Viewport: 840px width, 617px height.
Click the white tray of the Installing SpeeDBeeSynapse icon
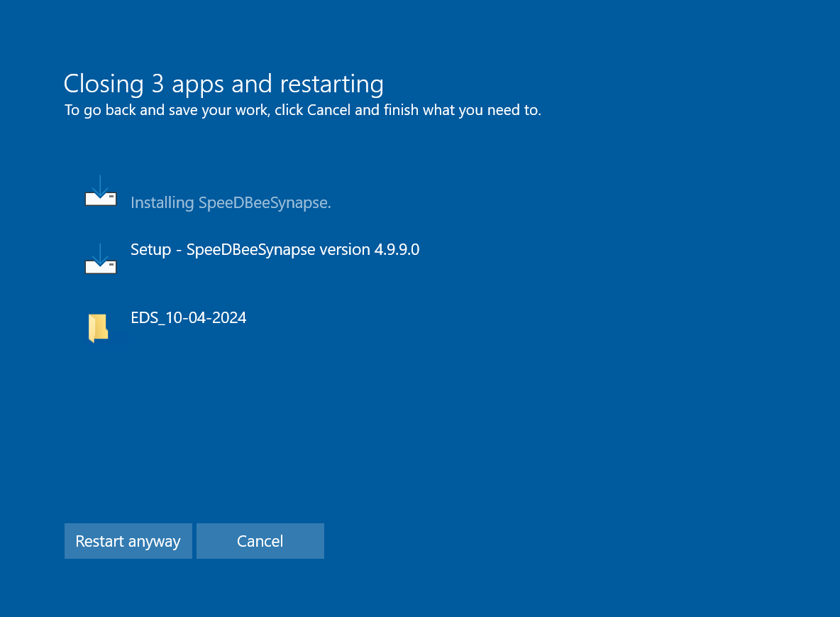click(x=100, y=200)
